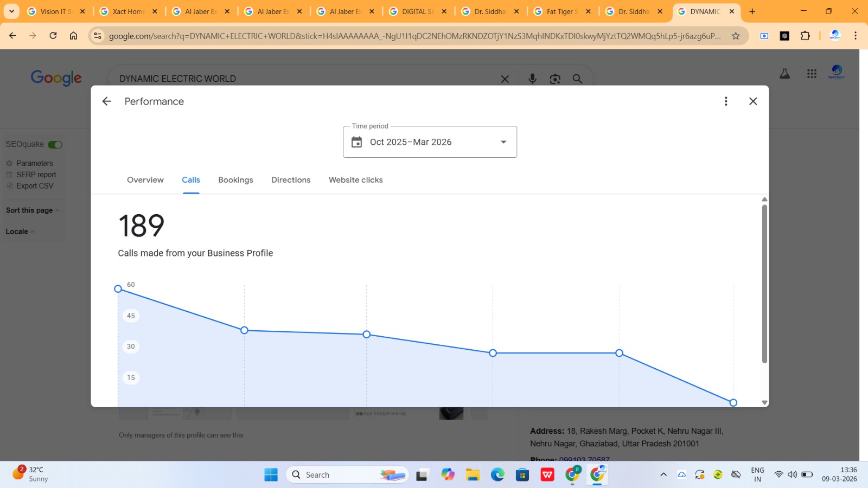This screenshot has height=488, width=868.
Task: Switch to the Fat Tiger tab
Action: [562, 11]
